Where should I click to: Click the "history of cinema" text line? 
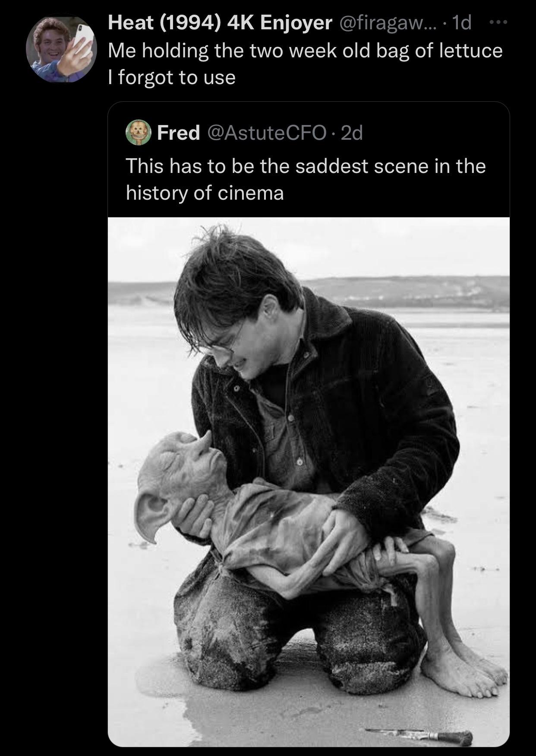(205, 193)
